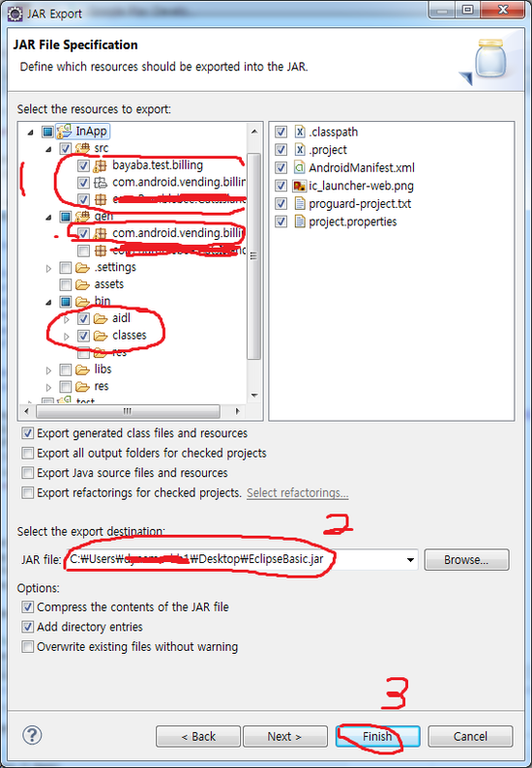Expand the classes folder node

click(x=67, y=336)
